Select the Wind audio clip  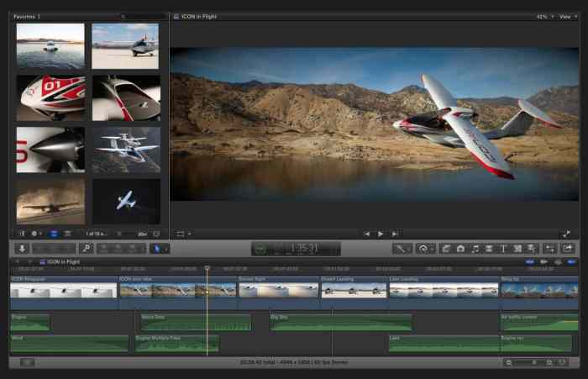point(70,344)
